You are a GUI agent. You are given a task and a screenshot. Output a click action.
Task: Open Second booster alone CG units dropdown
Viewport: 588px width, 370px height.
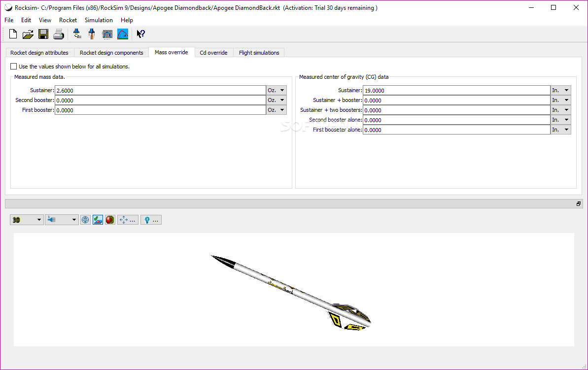pos(560,120)
